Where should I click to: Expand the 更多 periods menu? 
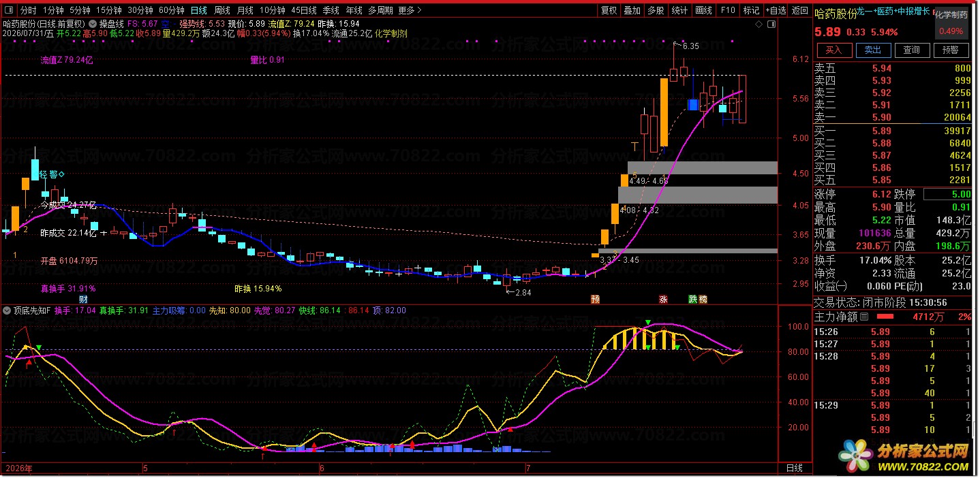(x=409, y=10)
